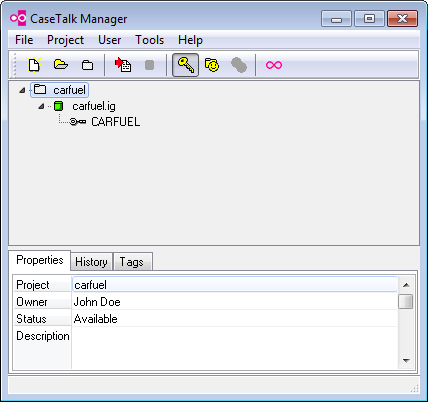Collapse the carfuel project folder node
428x402 pixels.
[22, 90]
